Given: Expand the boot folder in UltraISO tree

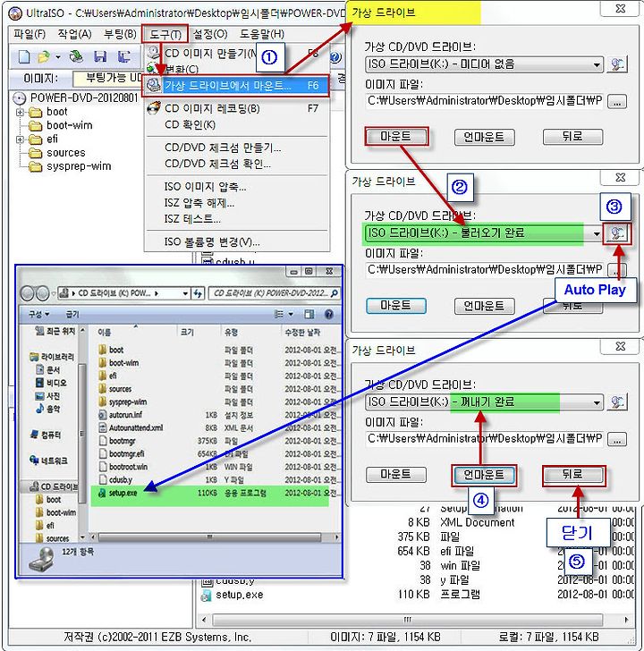Looking at the screenshot, I should point(20,112).
